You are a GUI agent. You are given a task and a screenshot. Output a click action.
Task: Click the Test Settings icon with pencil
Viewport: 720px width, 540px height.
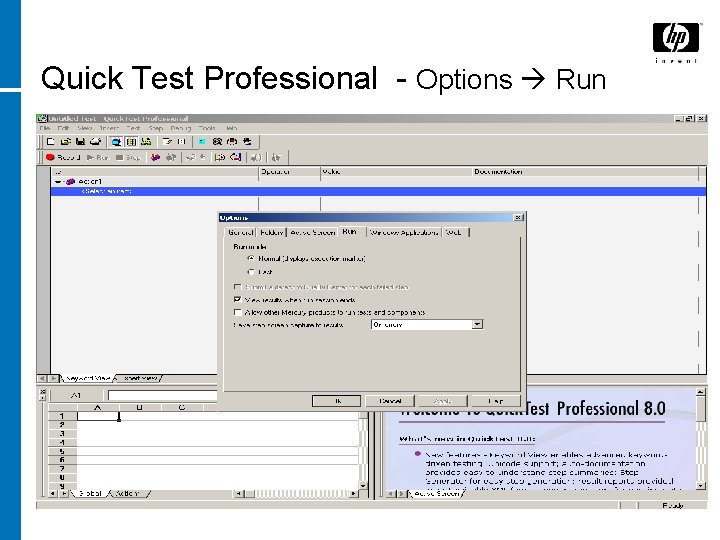[167, 141]
